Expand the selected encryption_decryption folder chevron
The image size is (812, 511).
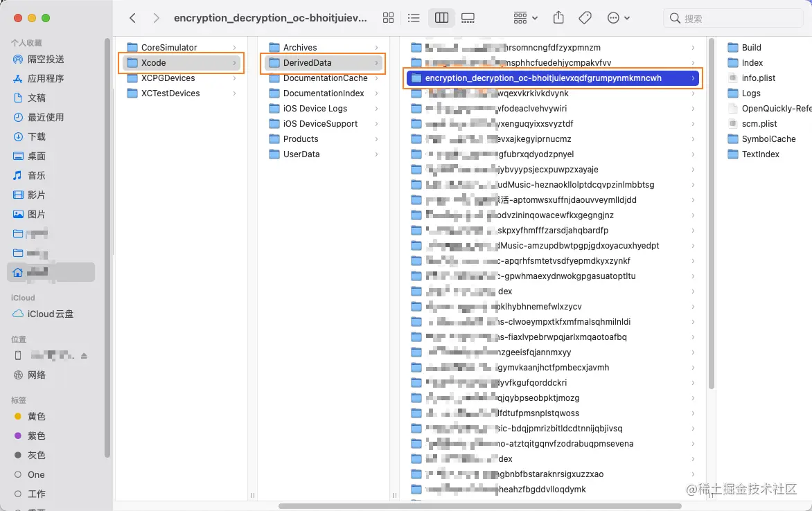tap(694, 78)
